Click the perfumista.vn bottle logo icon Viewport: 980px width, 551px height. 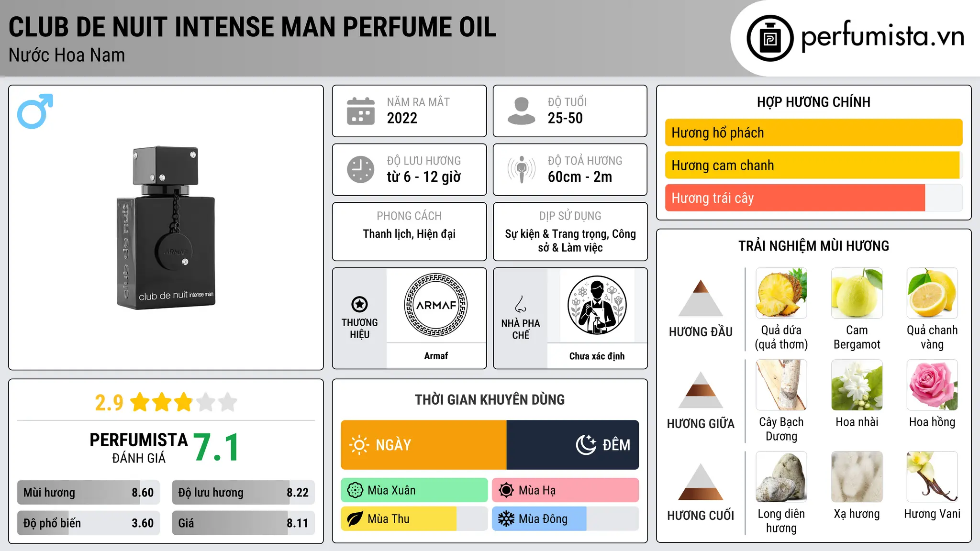coord(770,38)
